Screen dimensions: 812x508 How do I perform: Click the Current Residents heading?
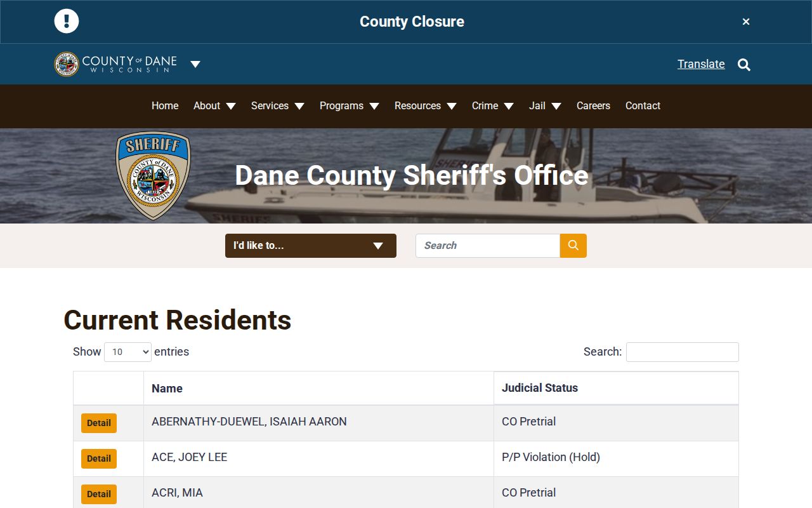(178, 320)
